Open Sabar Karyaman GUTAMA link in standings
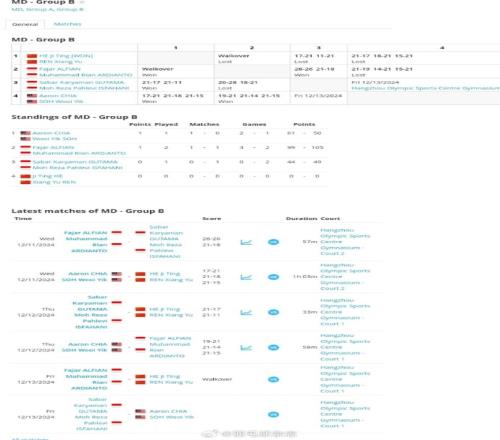Viewport: 500px width, 440px height. [x=75, y=162]
